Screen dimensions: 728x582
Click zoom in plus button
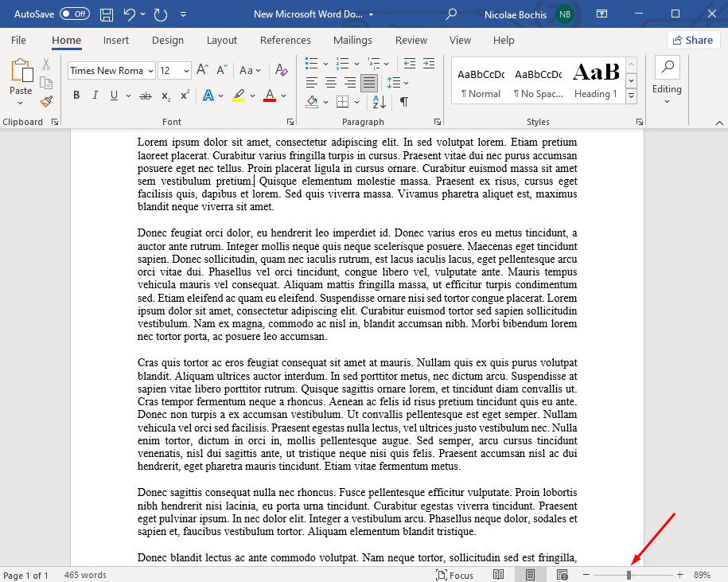pos(679,575)
